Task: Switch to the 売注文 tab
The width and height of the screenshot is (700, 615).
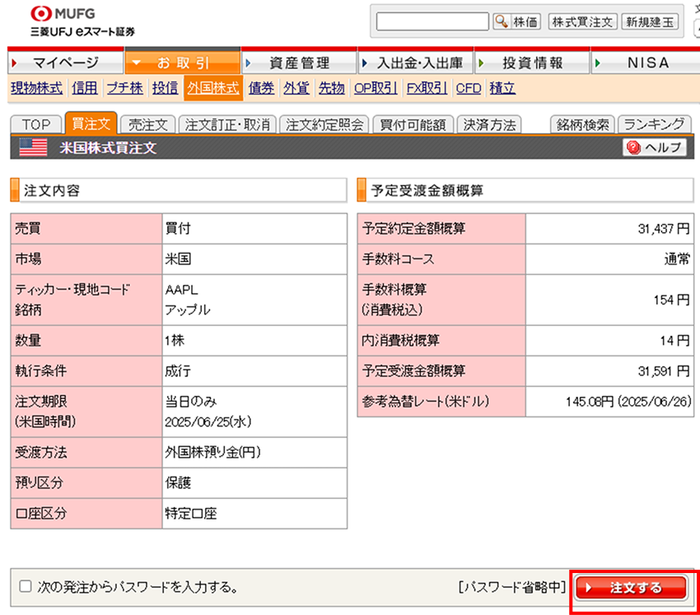Action: click(147, 124)
